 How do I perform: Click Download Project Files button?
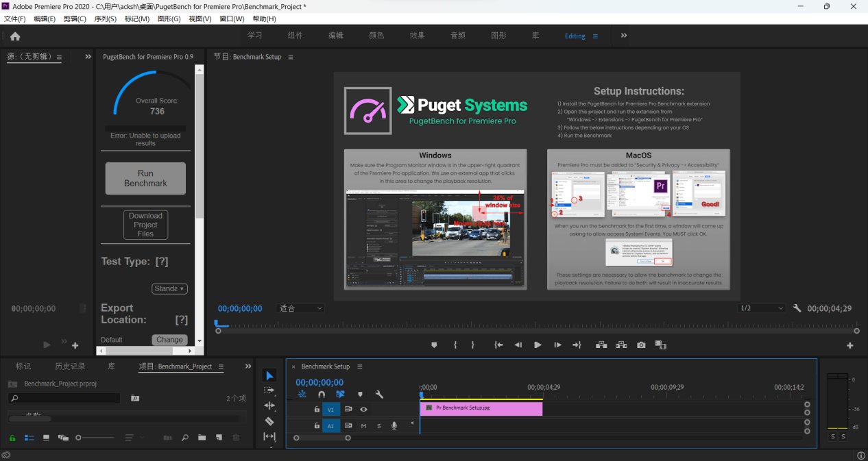(145, 225)
